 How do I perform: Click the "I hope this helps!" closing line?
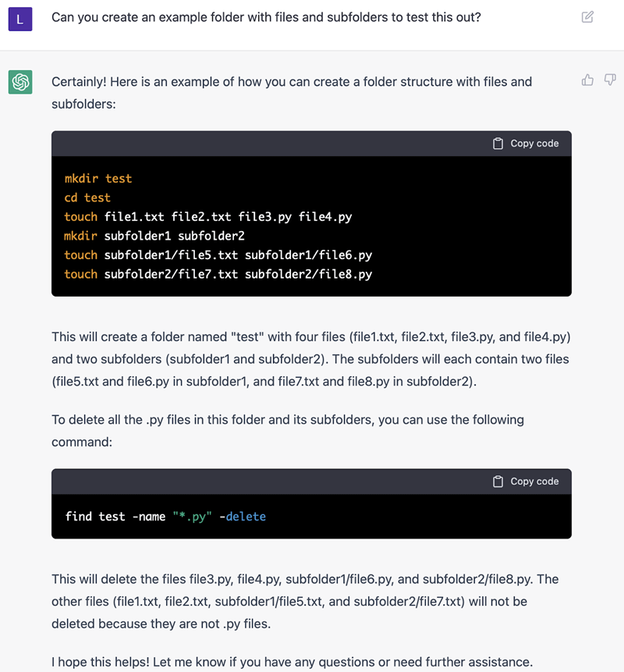(292, 662)
